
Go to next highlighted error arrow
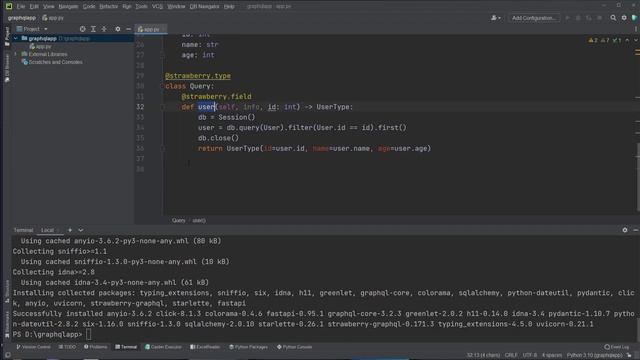636,40
